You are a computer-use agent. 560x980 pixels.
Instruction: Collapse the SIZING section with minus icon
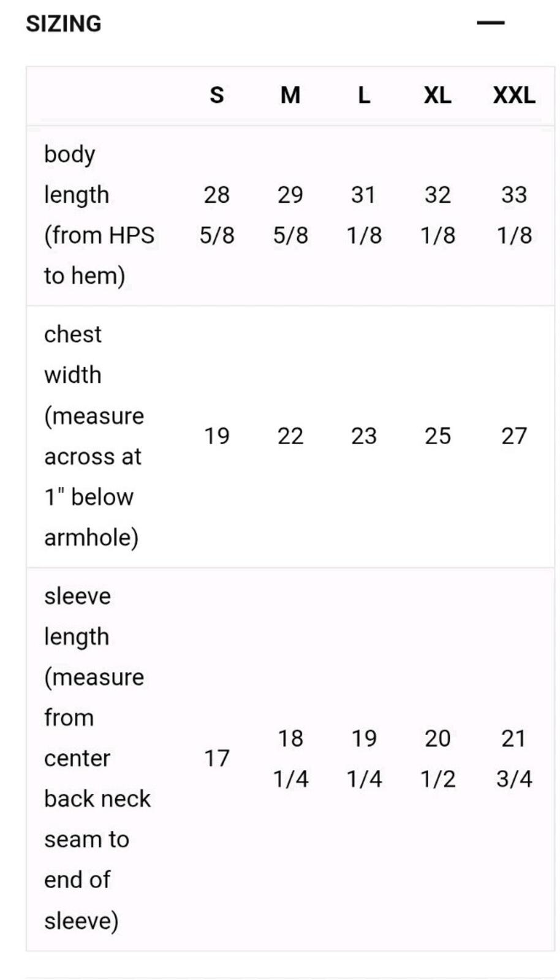(490, 23)
